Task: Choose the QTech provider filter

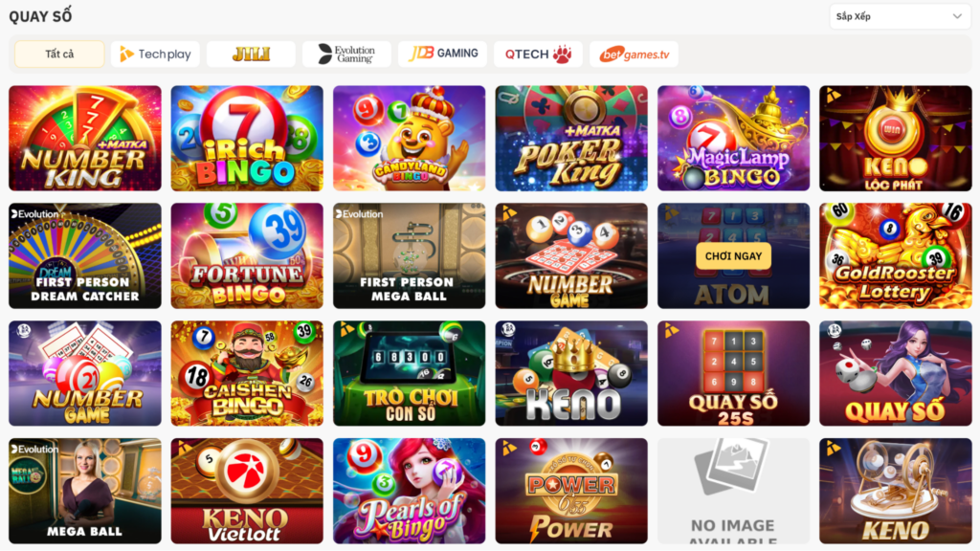Action: 538,54
